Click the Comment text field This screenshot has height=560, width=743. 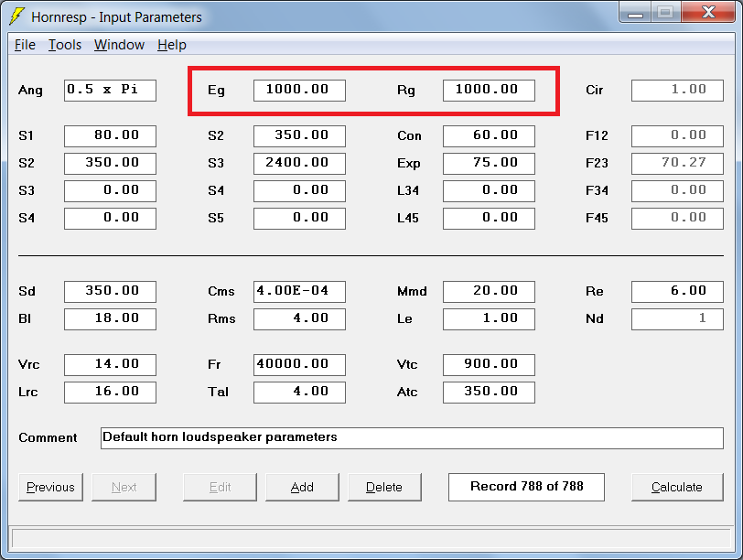412,438
